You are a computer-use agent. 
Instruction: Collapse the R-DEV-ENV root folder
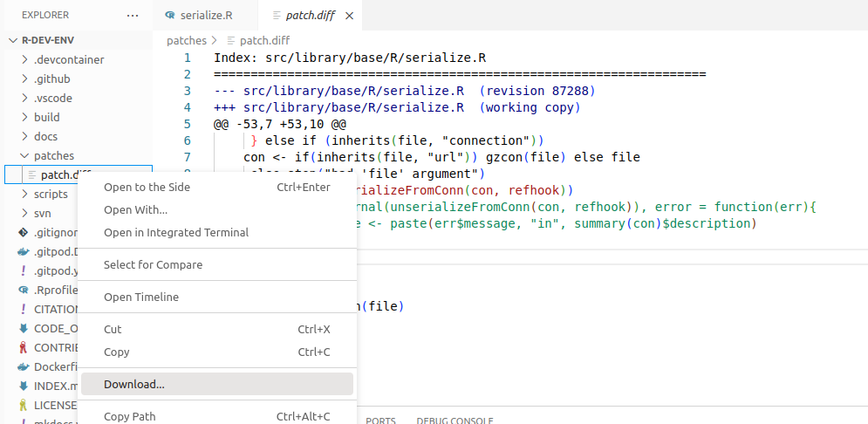[x=13, y=40]
